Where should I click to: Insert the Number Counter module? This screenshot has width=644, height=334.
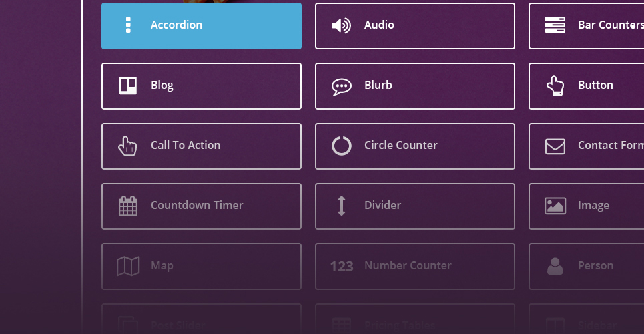coord(415,267)
